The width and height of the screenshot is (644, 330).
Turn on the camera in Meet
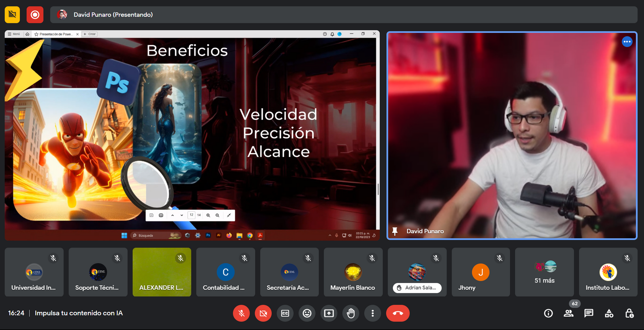pos(263,313)
